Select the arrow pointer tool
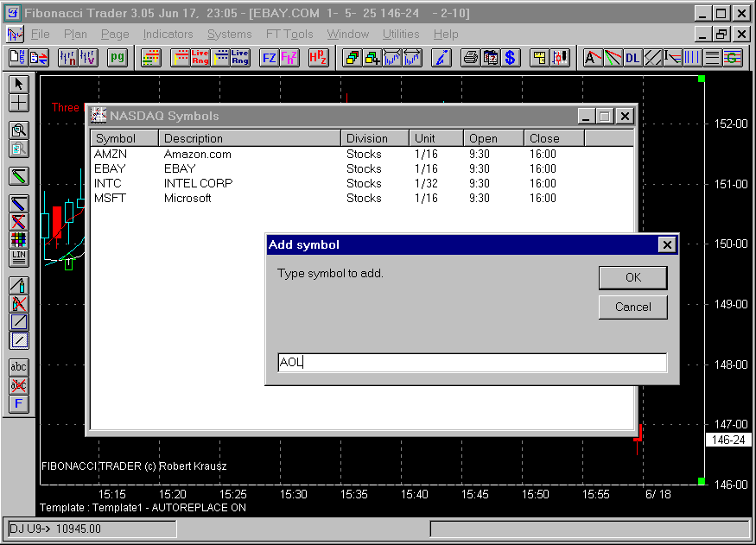 19,84
